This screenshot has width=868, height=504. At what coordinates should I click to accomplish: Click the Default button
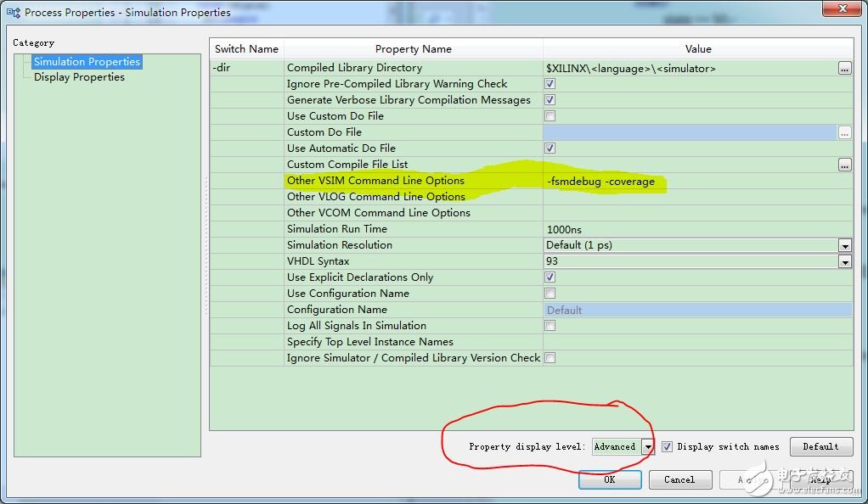(820, 446)
